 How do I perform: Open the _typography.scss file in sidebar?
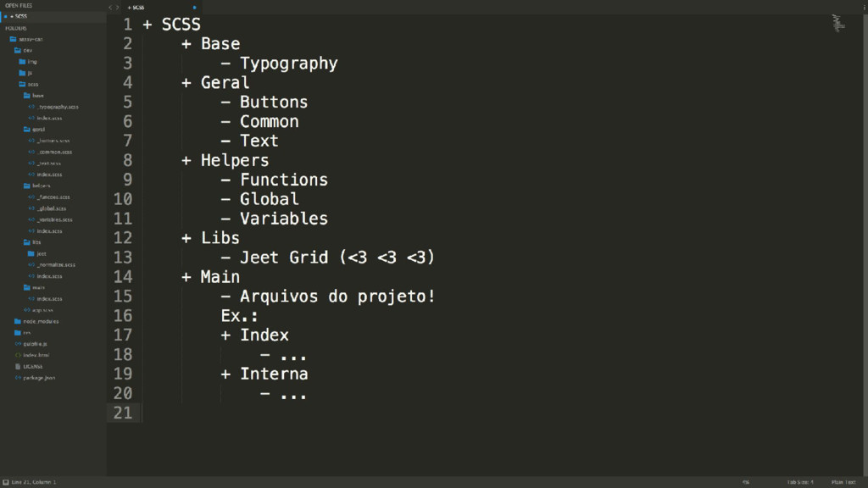[58, 107]
